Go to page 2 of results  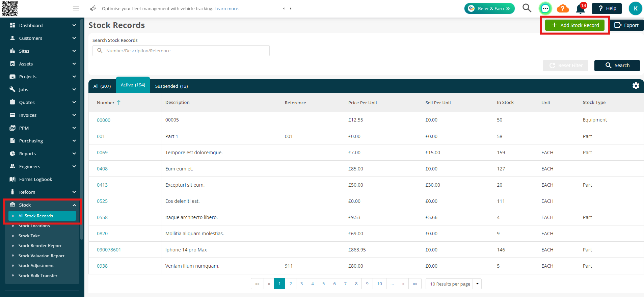coord(291,284)
